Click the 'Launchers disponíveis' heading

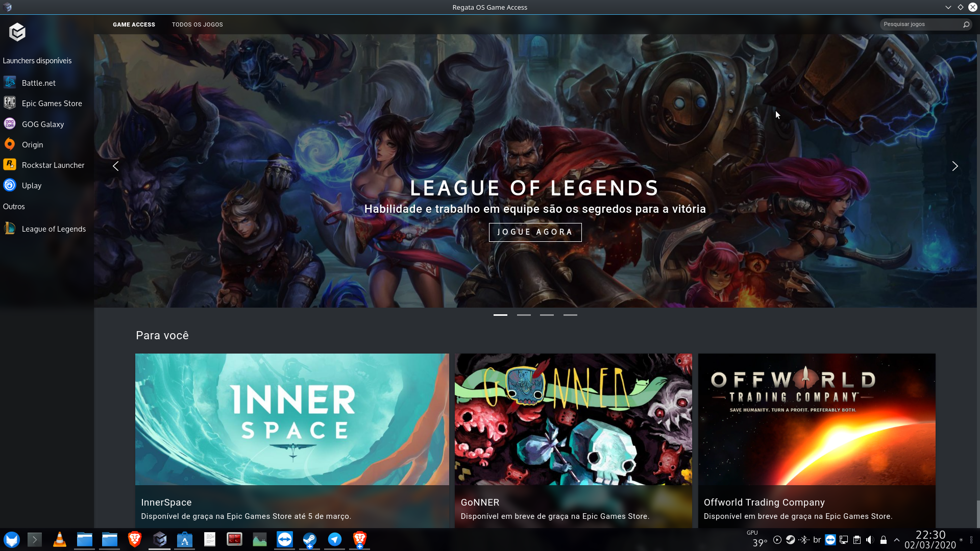pyautogui.click(x=37, y=61)
